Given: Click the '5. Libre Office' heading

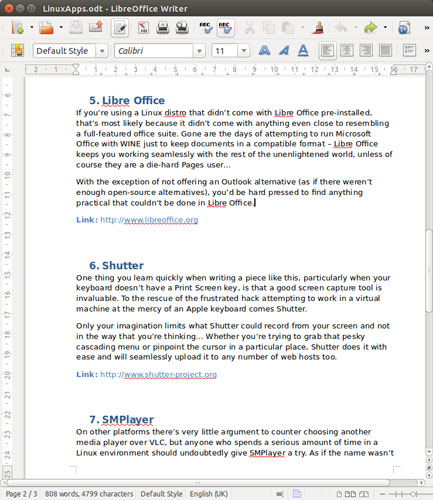Looking at the screenshot, I should point(127,100).
